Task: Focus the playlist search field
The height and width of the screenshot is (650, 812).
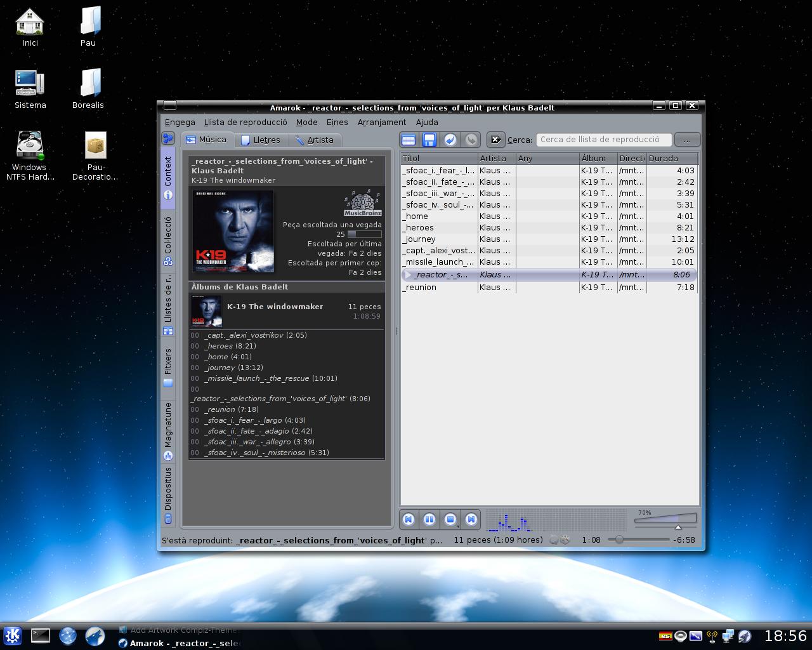Action: [603, 140]
